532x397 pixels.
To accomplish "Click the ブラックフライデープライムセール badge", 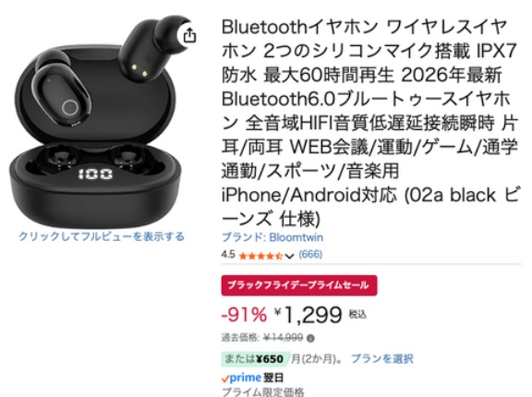I will click(x=299, y=285).
